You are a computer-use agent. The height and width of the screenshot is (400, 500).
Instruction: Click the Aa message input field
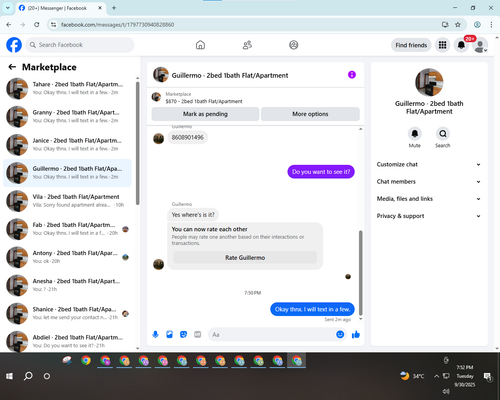tap(272, 334)
